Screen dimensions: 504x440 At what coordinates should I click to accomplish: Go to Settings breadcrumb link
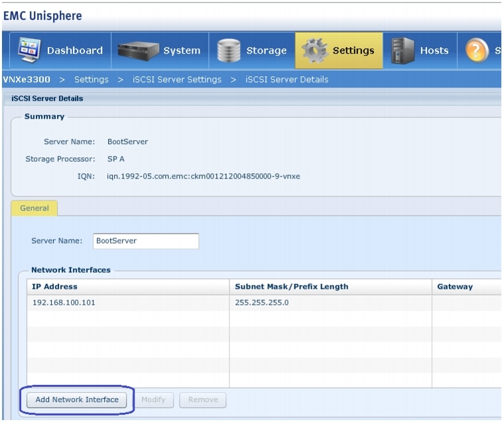click(x=92, y=80)
